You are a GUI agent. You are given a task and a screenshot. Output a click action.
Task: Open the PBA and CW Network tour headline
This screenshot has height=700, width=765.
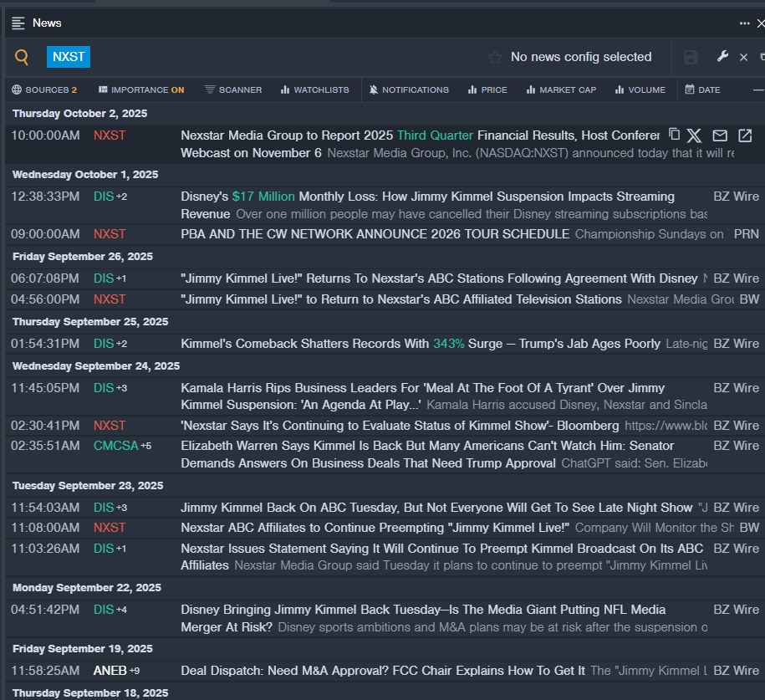(375, 234)
